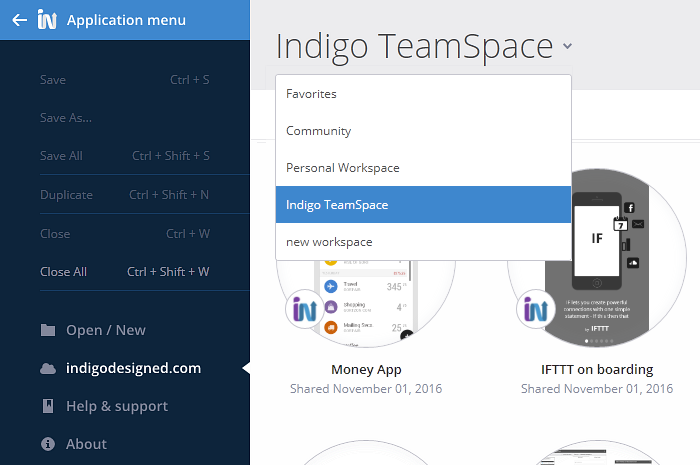Viewport: 700px width, 465px height.
Task: Click the folder icon beside Open / New
Action: click(48, 330)
